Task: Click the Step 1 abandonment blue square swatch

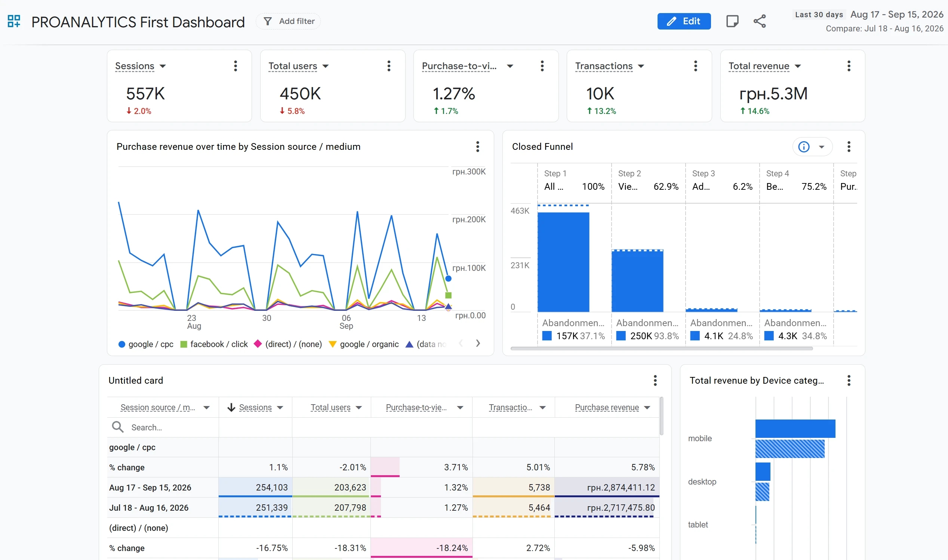Action: coord(547,336)
